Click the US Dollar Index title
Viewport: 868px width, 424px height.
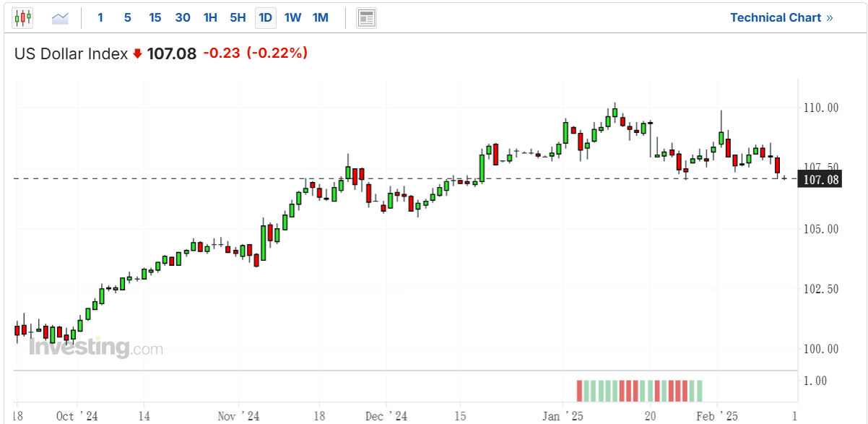click(71, 53)
